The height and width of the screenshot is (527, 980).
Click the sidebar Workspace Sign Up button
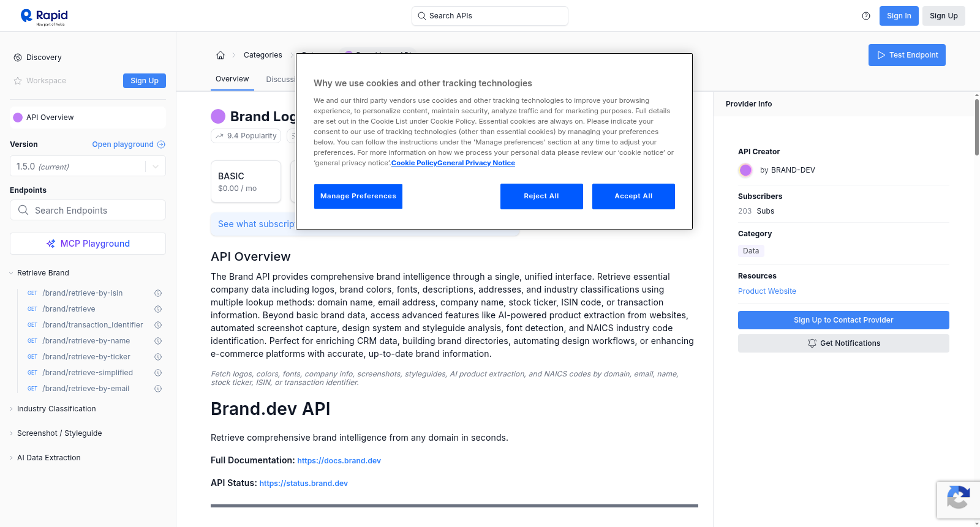145,81
